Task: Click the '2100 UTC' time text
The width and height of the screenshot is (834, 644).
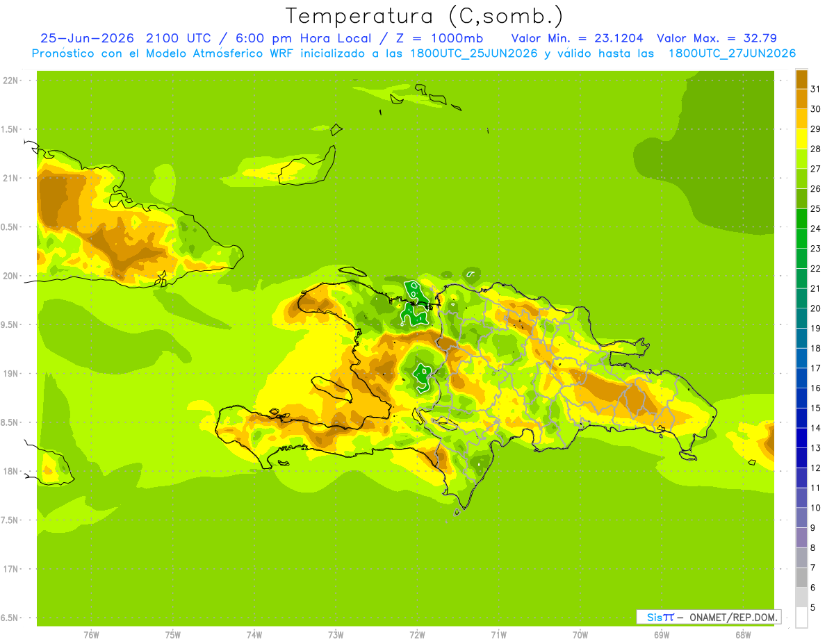Action: 180,38
